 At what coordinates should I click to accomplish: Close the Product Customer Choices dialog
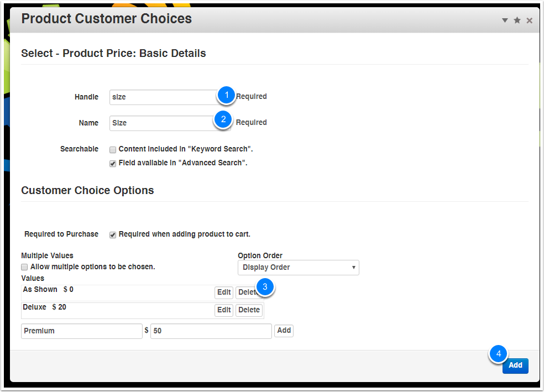(529, 20)
